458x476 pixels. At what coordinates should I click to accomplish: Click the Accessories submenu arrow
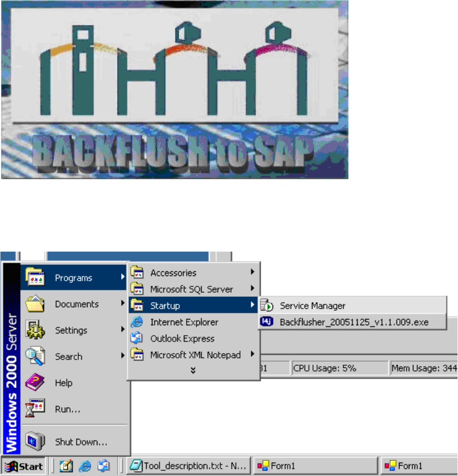point(253,272)
